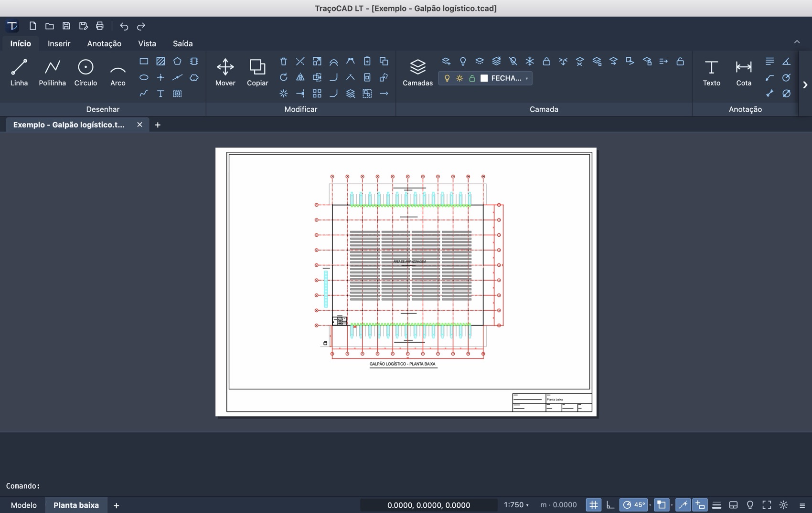The width and height of the screenshot is (812, 513).
Task: Choose the revision cloud tool
Action: [194, 77]
